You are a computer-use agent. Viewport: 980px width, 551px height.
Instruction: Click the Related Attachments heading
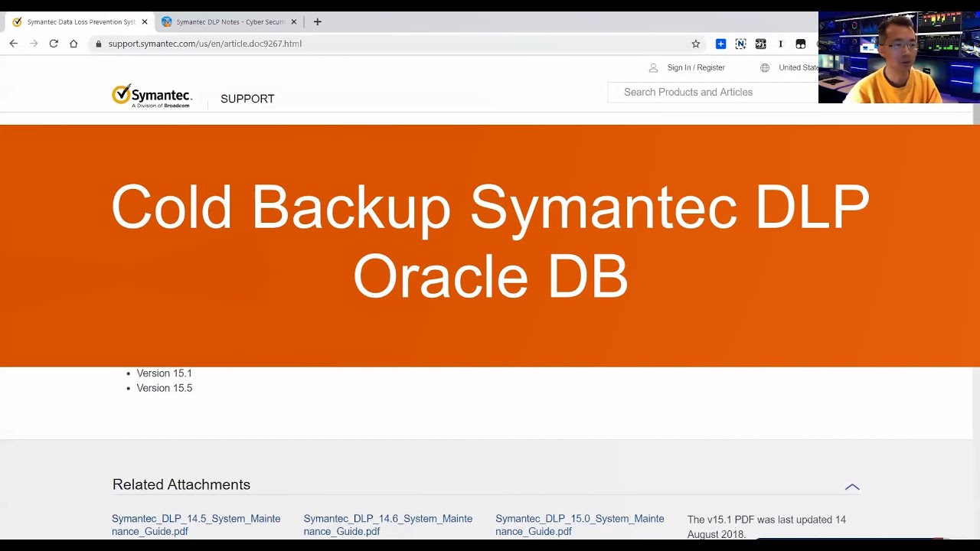click(x=181, y=484)
